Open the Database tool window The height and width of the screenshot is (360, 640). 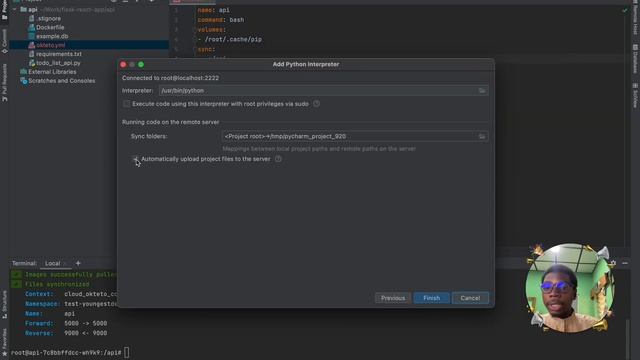(636, 59)
